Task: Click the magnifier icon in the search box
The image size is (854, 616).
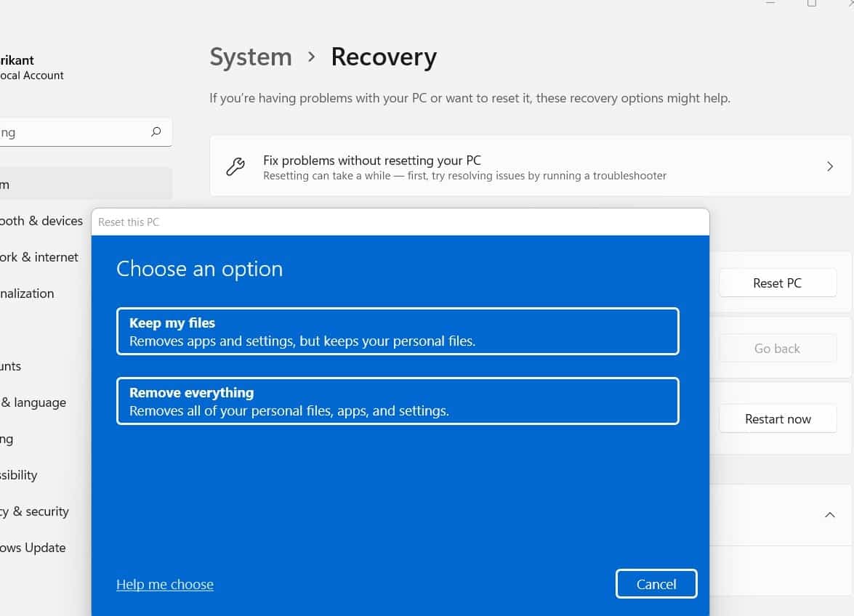Action: [x=156, y=131]
